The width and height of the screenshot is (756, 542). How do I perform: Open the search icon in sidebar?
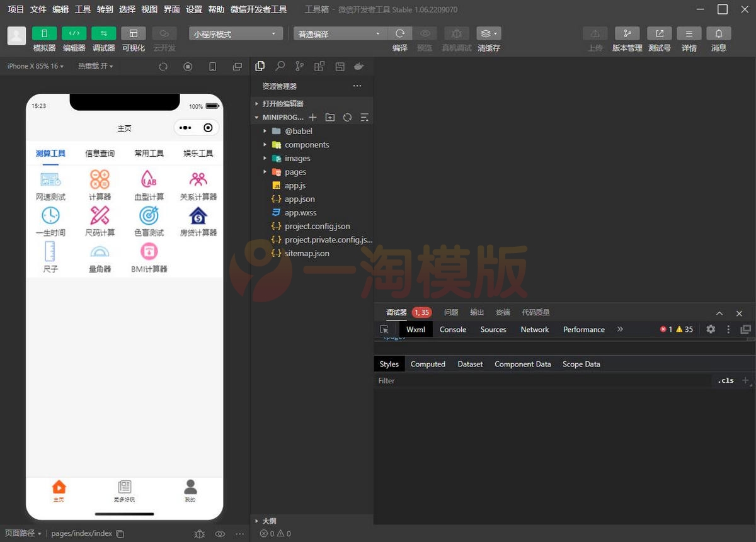pyautogui.click(x=280, y=66)
